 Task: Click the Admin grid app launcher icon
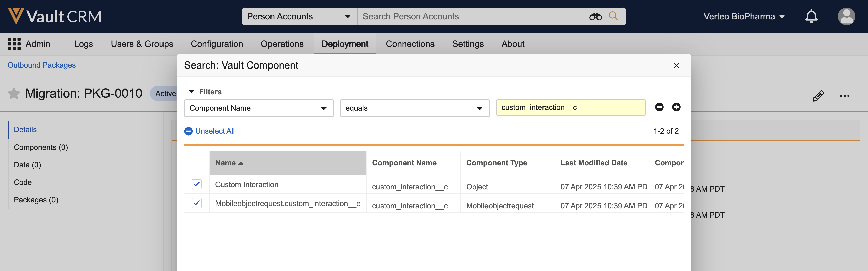(14, 44)
